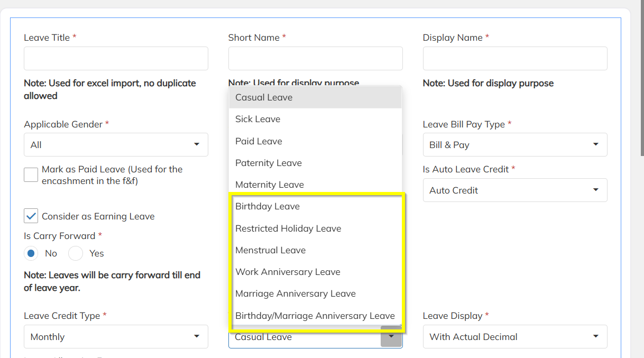
Task: Expand the Leave Credit Type dropdown
Action: pyautogui.click(x=116, y=337)
